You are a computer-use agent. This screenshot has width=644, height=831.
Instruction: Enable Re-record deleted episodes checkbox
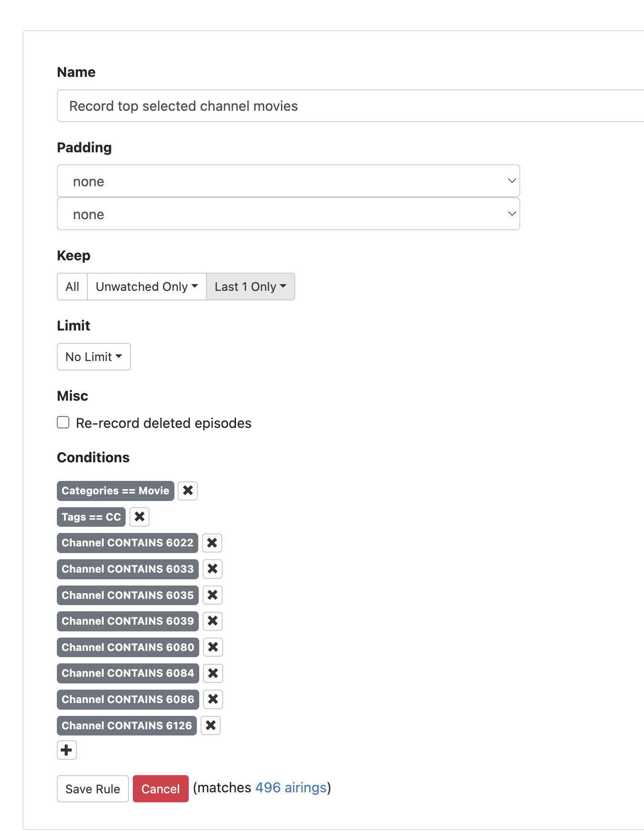coord(63,423)
